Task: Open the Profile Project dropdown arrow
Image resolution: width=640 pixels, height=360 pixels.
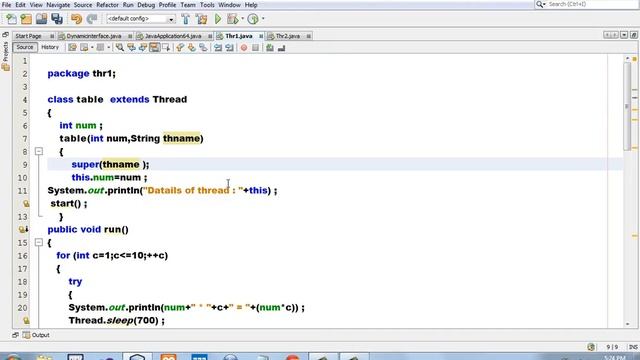Action: (263, 19)
